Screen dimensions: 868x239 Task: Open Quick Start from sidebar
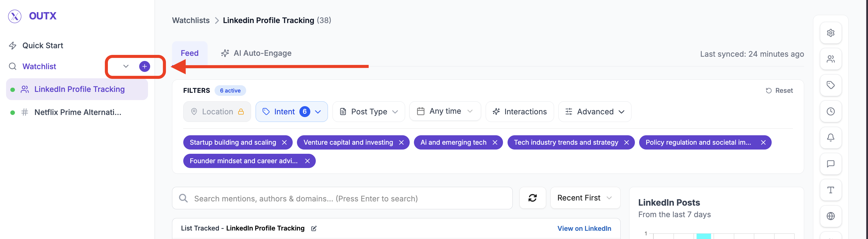(x=43, y=45)
